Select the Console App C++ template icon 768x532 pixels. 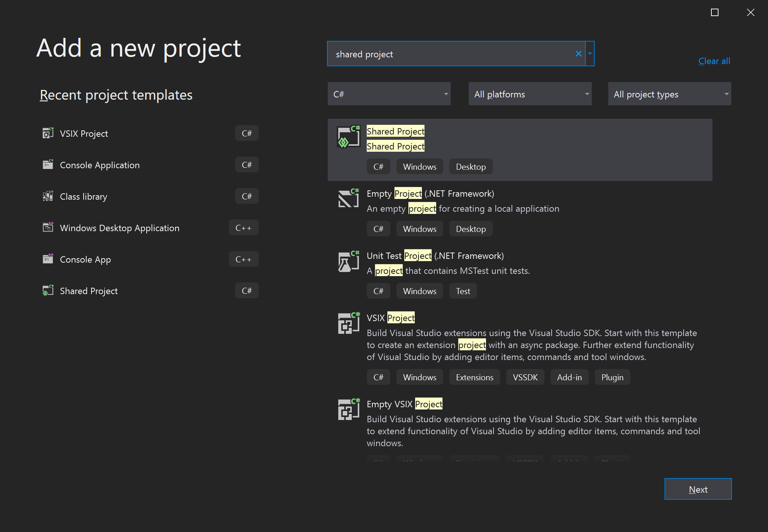tap(48, 259)
